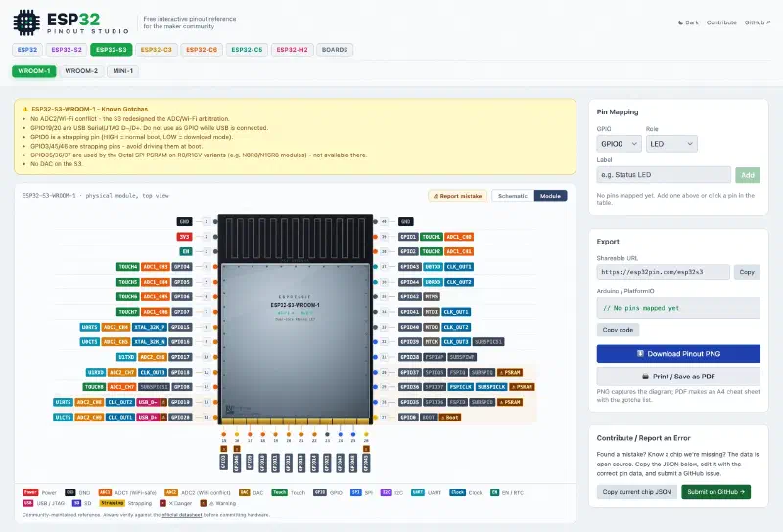Click the GPIO17 badge on pin 10
Image resolution: width=783 pixels, height=532 pixels.
tap(181, 357)
